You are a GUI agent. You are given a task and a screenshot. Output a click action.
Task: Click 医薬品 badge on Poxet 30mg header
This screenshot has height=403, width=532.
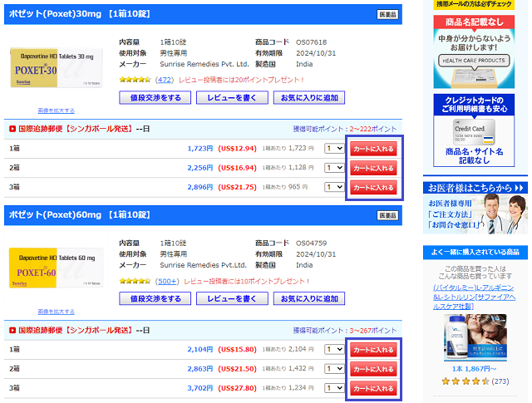387,14
